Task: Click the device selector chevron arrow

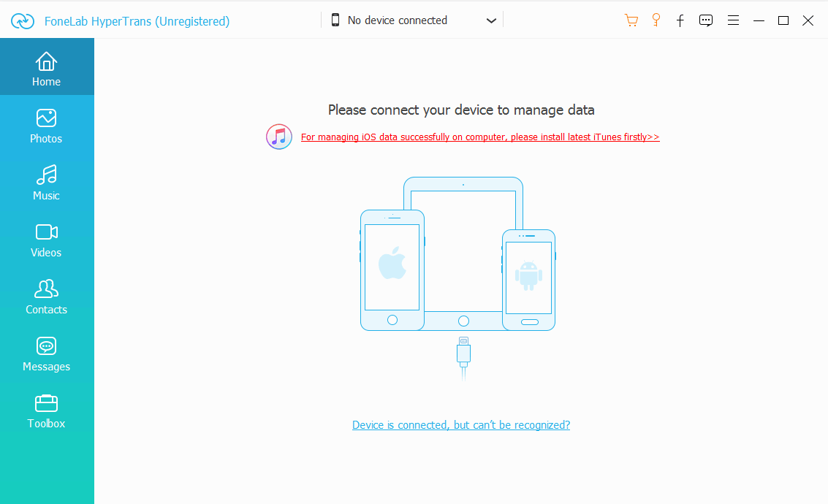Action: (x=491, y=20)
